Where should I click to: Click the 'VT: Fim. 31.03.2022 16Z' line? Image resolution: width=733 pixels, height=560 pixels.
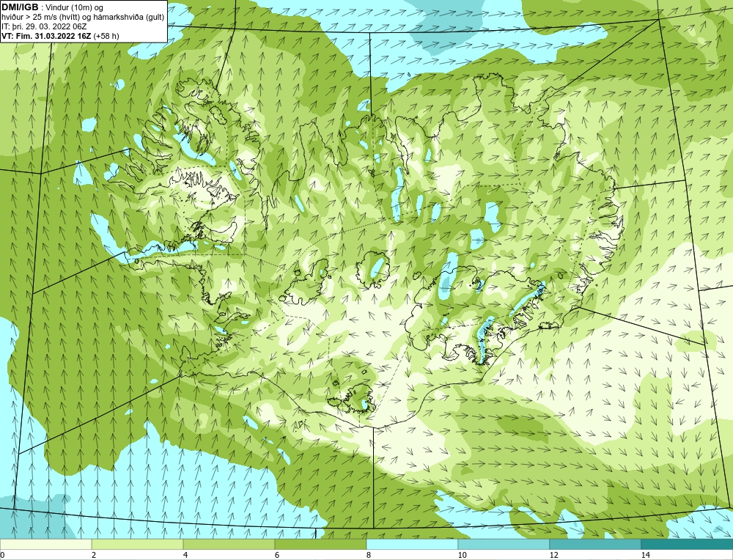[47, 36]
